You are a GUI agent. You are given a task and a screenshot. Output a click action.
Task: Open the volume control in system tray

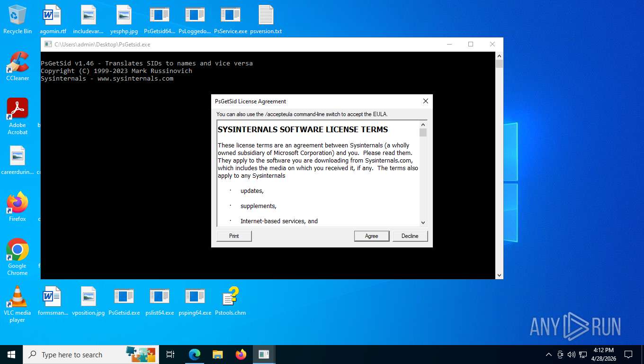click(571, 355)
